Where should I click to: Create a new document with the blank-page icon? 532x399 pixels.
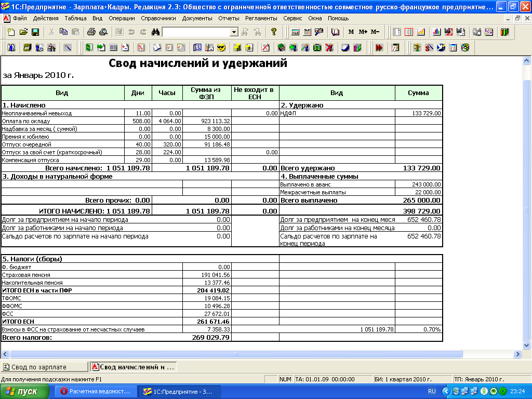[11, 32]
